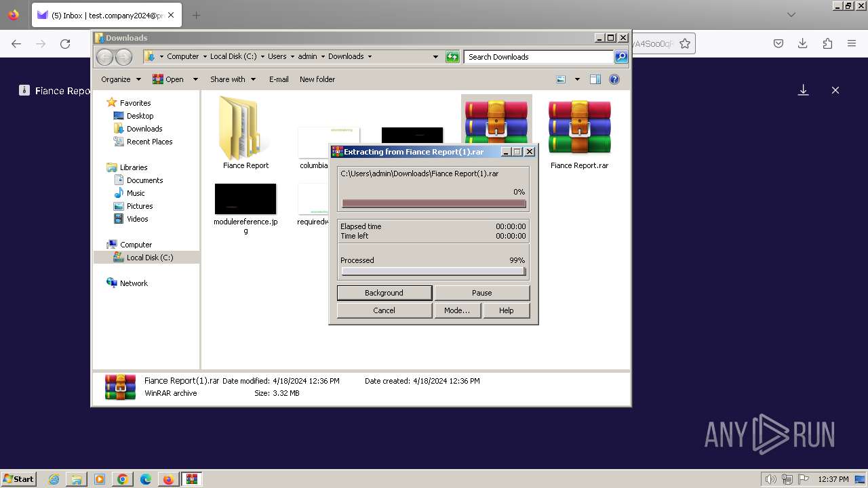Click the address bar refresh icon

coord(452,57)
